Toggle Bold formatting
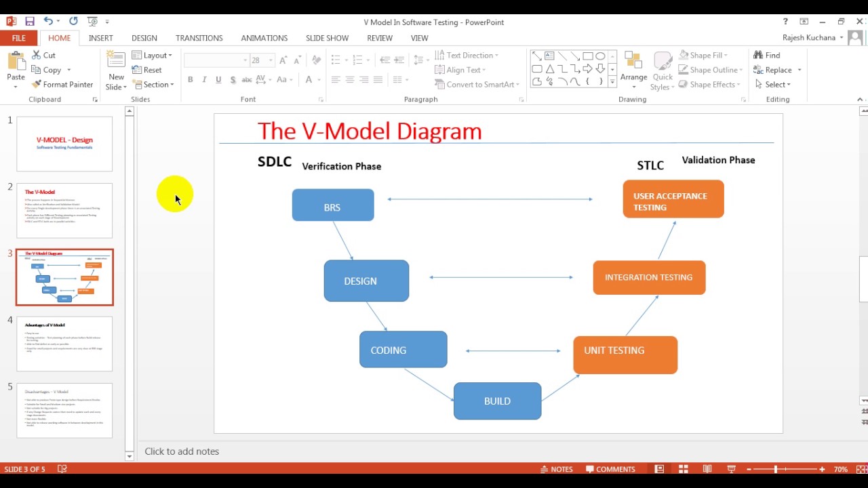This screenshot has width=868, height=488. click(191, 80)
